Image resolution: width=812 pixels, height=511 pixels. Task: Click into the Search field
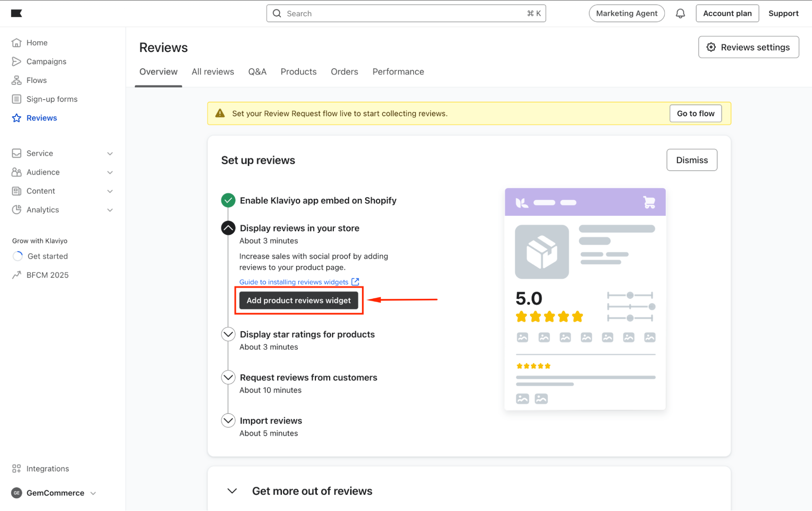click(405, 13)
